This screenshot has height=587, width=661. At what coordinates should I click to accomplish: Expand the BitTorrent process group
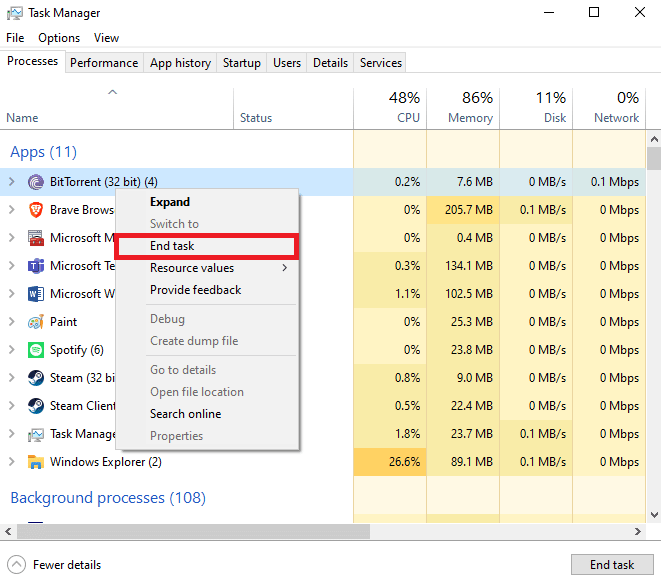12,182
